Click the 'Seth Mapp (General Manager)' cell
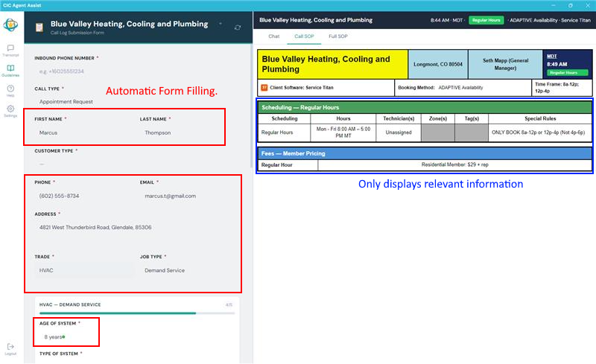 tap(505, 64)
